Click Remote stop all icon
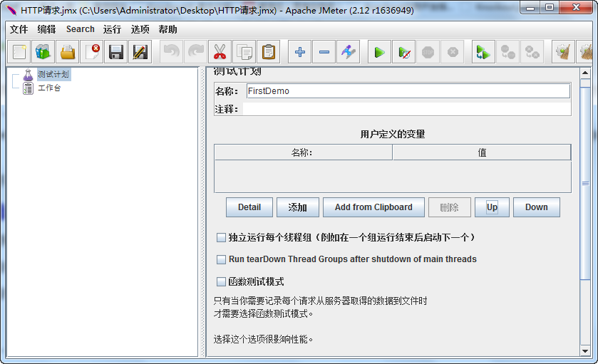The height and width of the screenshot is (364, 598). [507, 52]
